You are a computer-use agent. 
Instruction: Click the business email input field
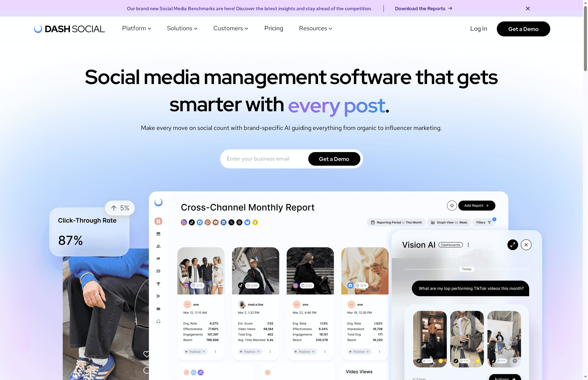click(x=264, y=159)
